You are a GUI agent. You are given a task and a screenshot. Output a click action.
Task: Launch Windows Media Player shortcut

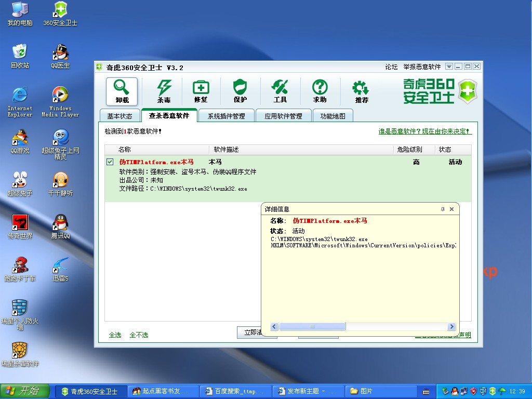(60, 102)
